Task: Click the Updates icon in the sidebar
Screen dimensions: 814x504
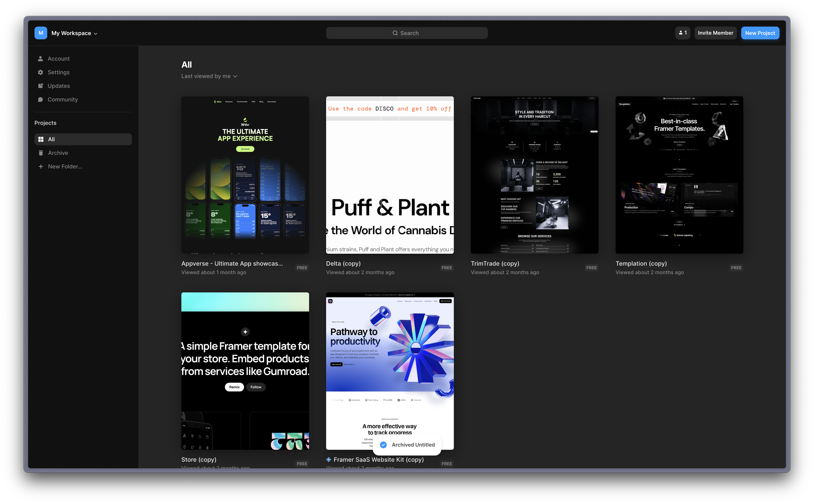Action: click(x=41, y=86)
